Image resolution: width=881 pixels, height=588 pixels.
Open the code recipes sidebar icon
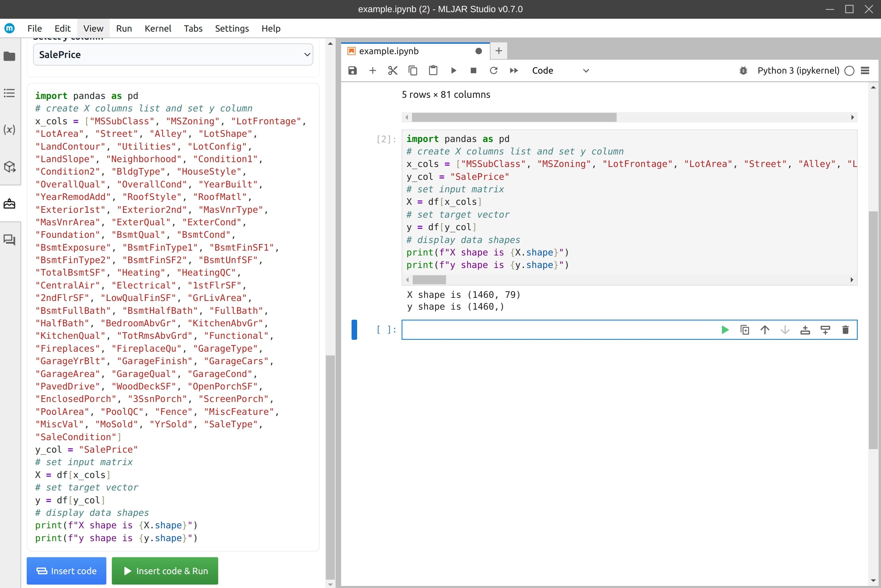click(9, 204)
